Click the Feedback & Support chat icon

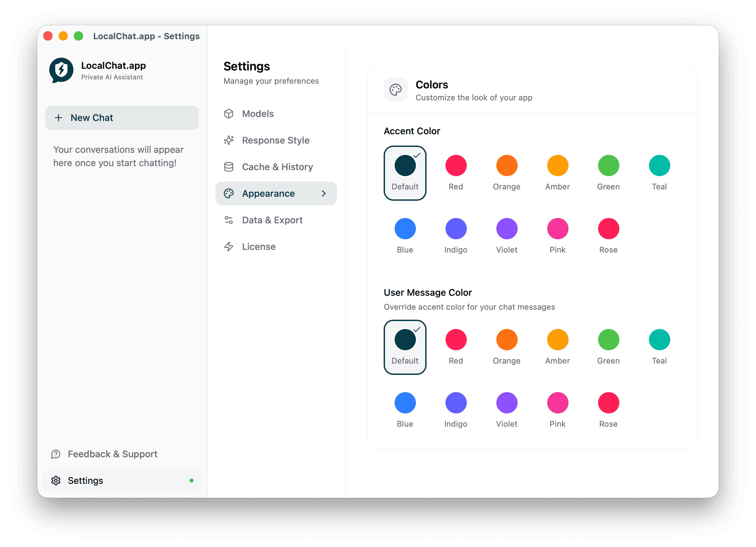click(56, 454)
